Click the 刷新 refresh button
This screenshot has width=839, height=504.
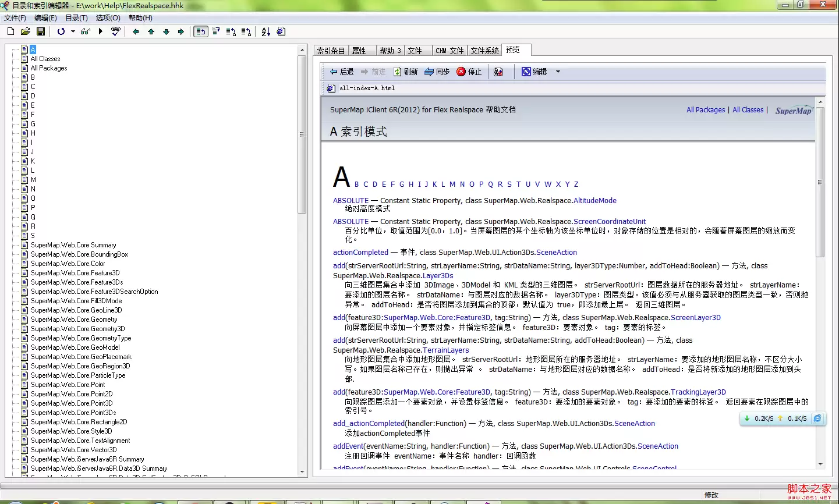click(405, 72)
